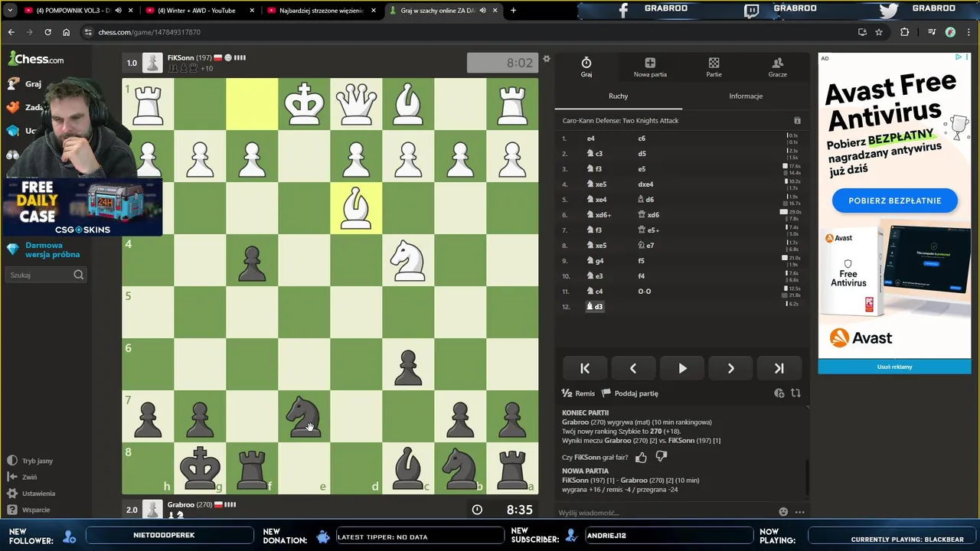Reload the chess.com page

pyautogui.click(x=47, y=32)
